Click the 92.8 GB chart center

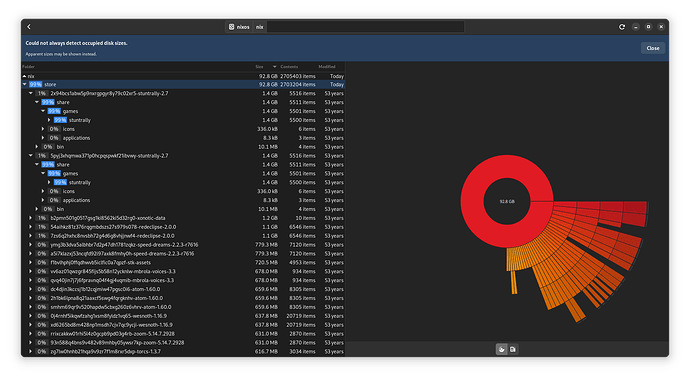click(507, 201)
